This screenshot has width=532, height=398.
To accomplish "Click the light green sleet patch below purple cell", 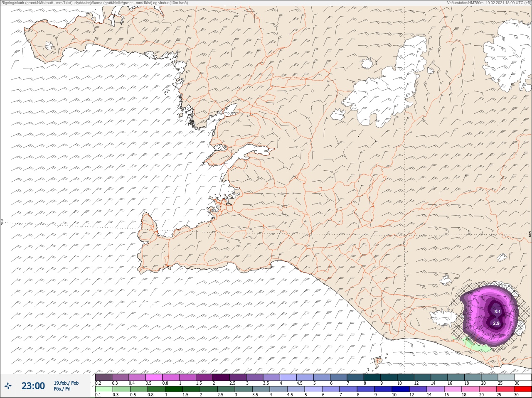I will pos(476,345).
